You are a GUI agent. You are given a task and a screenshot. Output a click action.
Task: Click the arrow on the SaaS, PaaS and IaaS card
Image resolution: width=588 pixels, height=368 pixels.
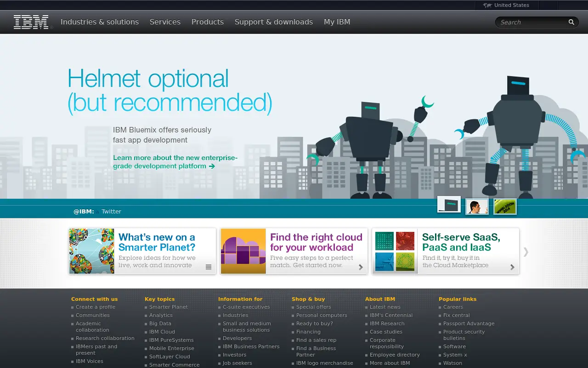coord(512,267)
